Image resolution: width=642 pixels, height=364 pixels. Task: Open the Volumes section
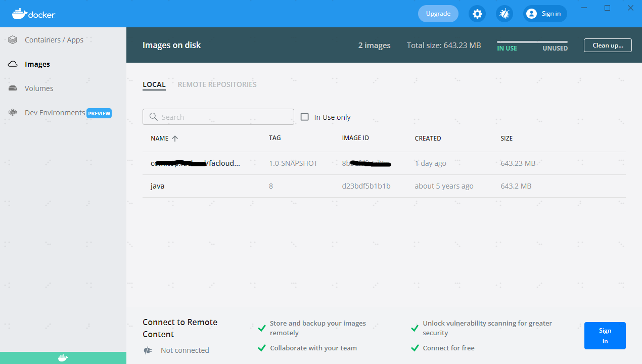pyautogui.click(x=63, y=88)
